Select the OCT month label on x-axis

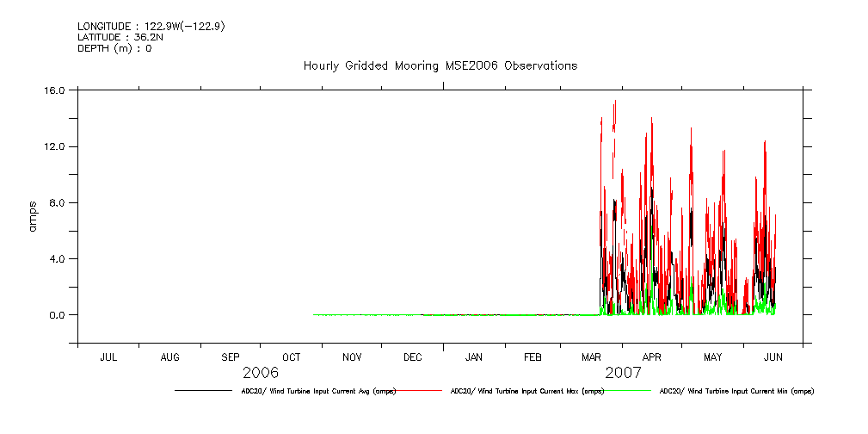coord(291,356)
